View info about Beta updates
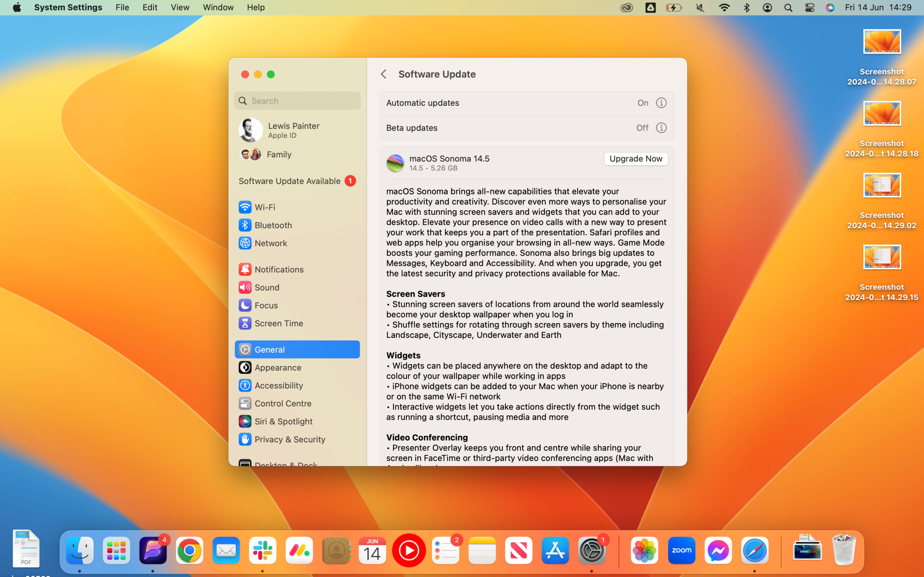Screen dimensions: 924x577 (x=661, y=128)
